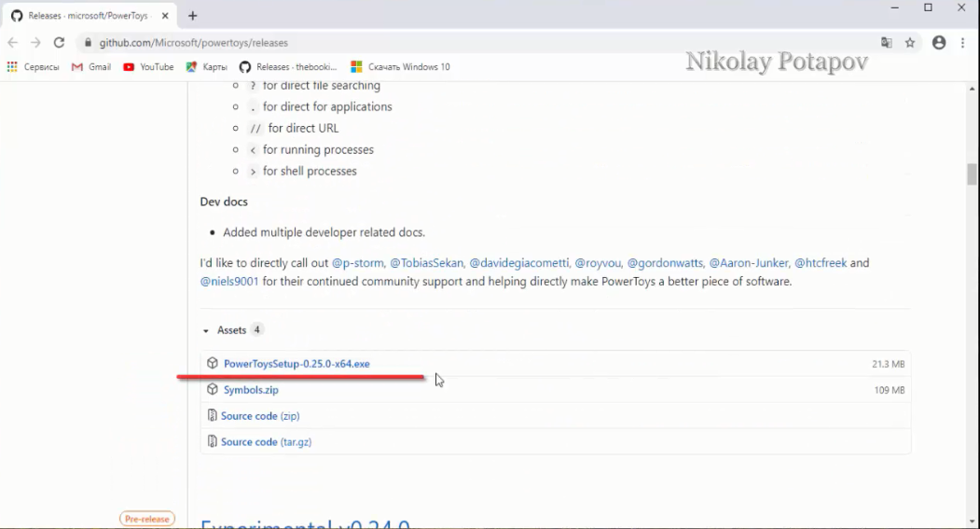Download PowerToysSetup-0.25.0-x64.exe
The width and height of the screenshot is (980, 529).
coord(297,364)
